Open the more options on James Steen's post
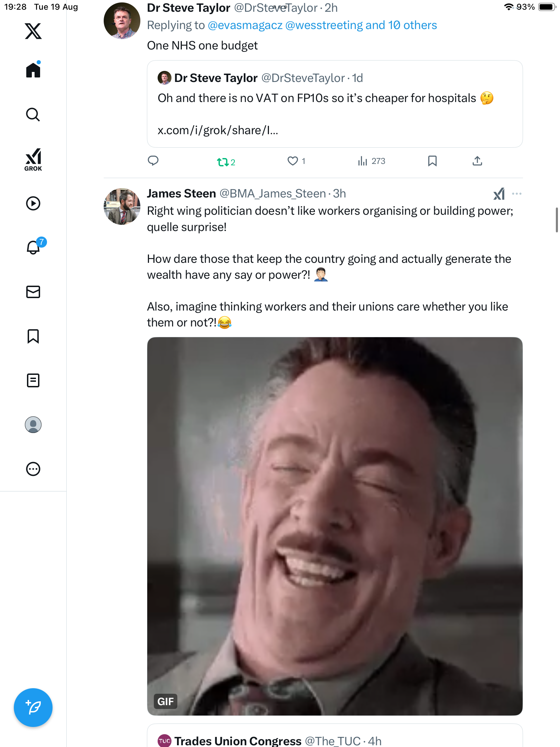This screenshot has width=560, height=747. click(516, 194)
